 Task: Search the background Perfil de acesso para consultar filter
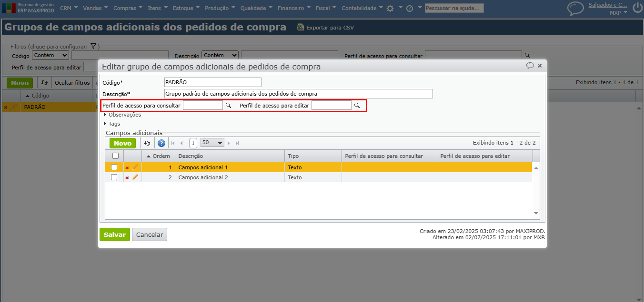pyautogui.click(x=527, y=56)
